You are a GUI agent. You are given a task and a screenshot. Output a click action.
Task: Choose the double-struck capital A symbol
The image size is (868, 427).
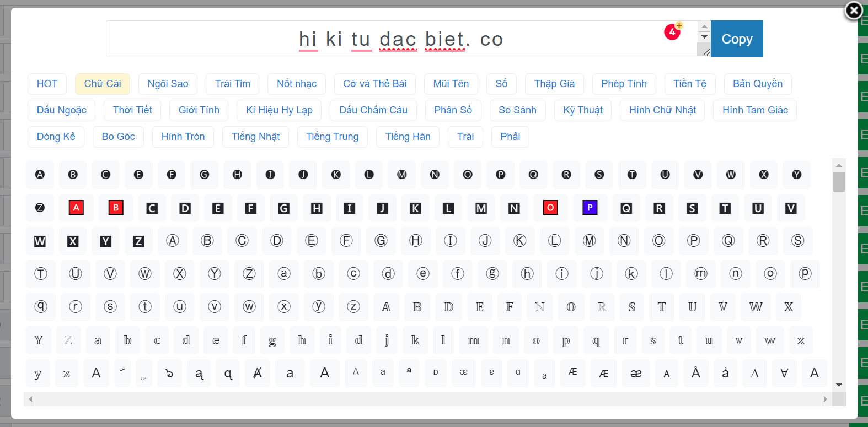click(x=386, y=307)
